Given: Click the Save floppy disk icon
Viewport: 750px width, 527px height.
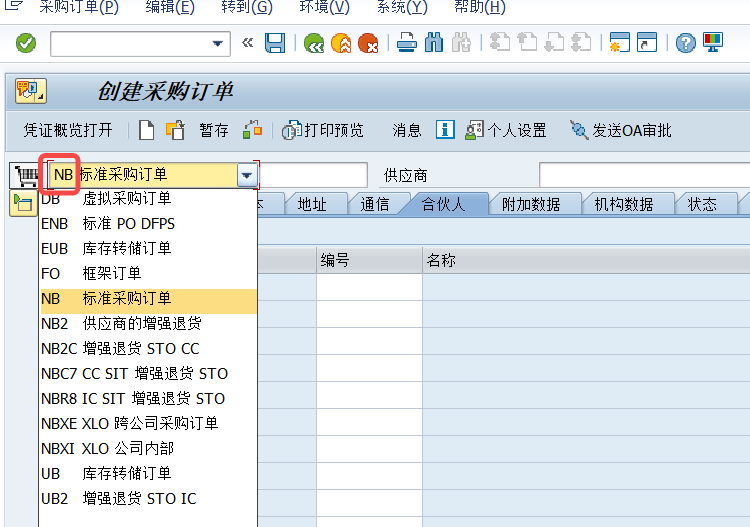Looking at the screenshot, I should (x=275, y=44).
